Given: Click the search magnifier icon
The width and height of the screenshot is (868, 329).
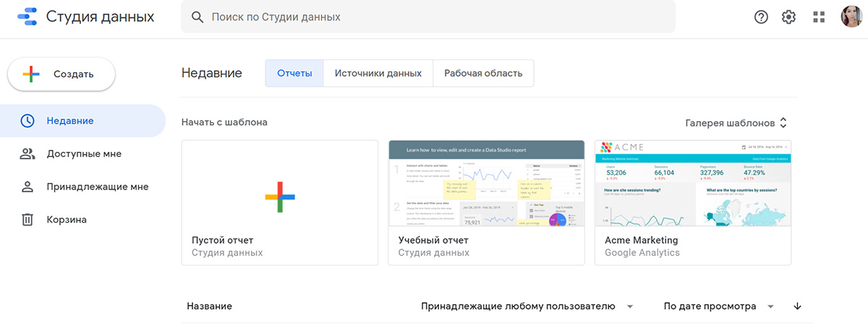Looking at the screenshot, I should (x=197, y=17).
